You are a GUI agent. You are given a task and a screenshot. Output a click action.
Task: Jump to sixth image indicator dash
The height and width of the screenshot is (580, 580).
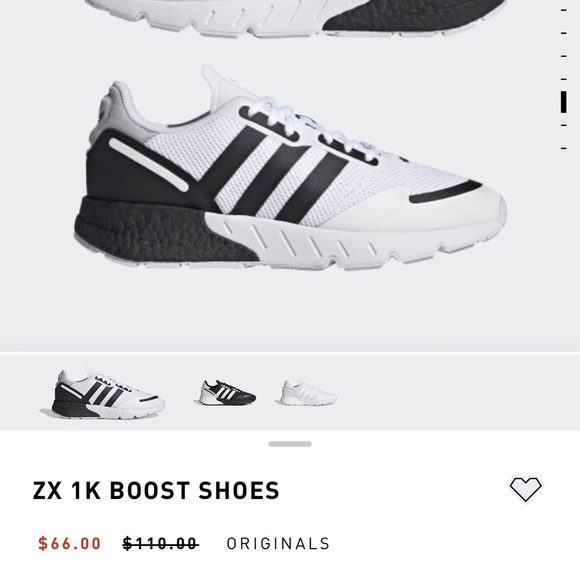tap(564, 125)
